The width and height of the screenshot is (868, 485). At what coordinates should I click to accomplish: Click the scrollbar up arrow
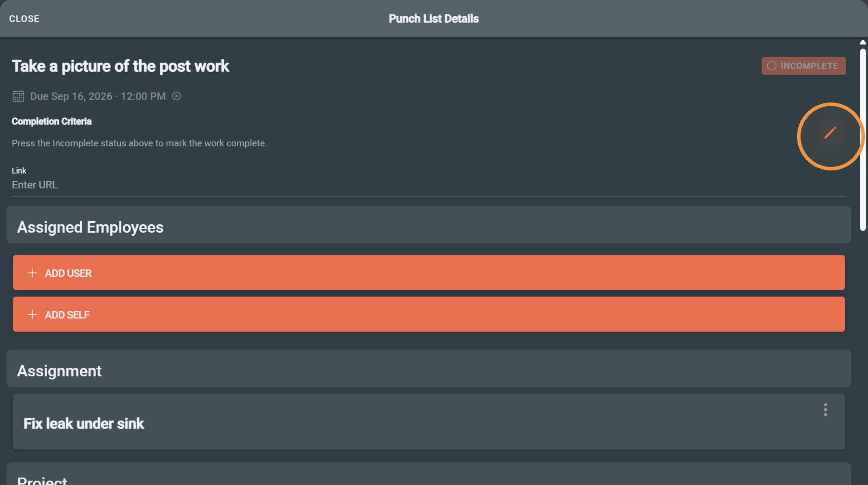coord(862,42)
